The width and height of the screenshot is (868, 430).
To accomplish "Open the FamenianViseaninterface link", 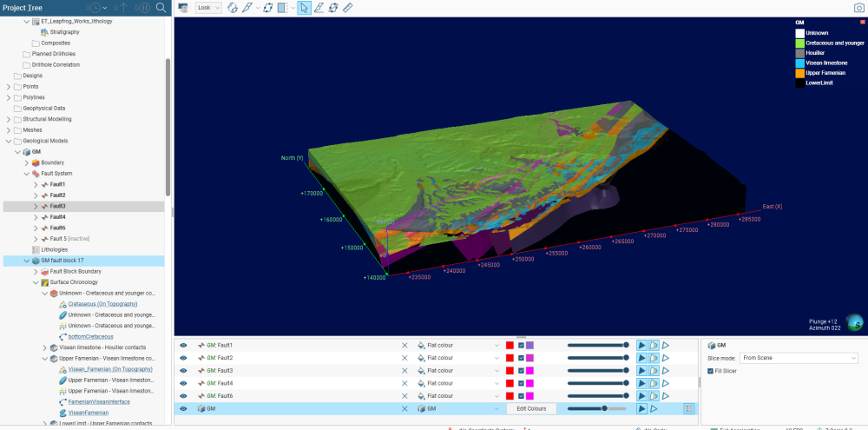I will (101, 401).
